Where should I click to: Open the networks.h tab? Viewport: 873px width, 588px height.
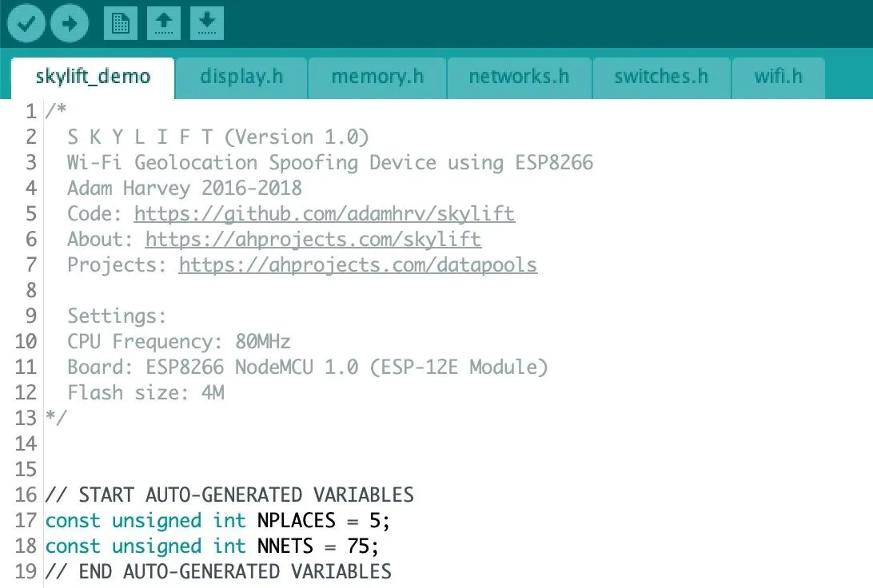click(x=519, y=77)
